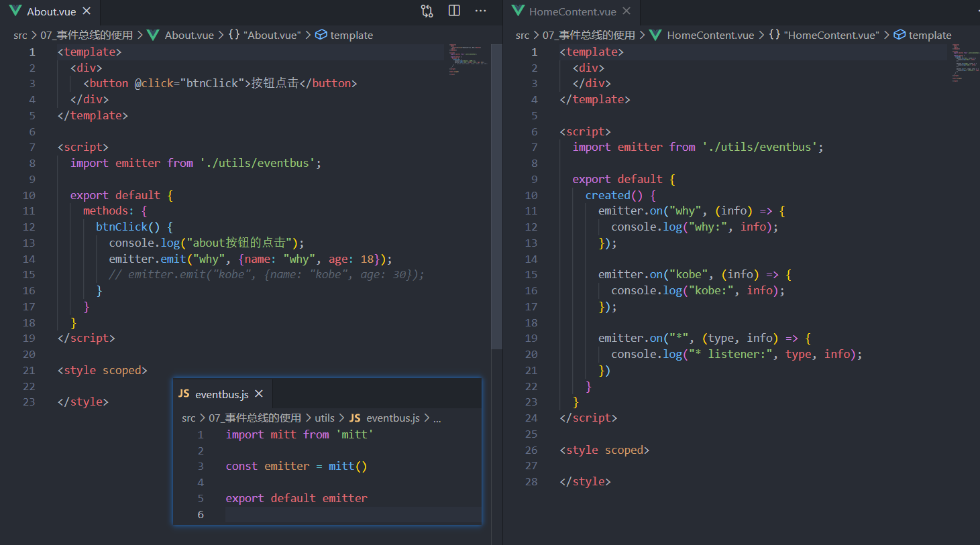Click the Split Editor icon in the toolbar
Image resolution: width=980 pixels, height=545 pixels.
[x=454, y=11]
